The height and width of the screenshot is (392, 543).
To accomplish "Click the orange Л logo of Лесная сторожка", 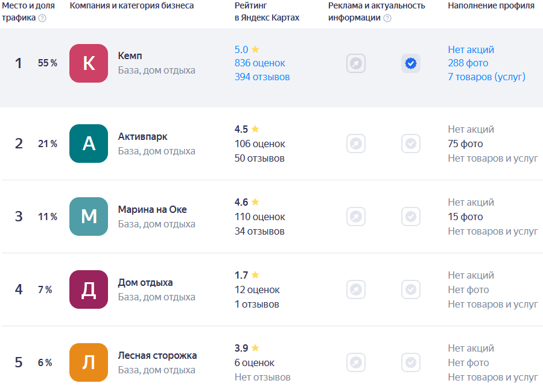I will click(x=89, y=362).
